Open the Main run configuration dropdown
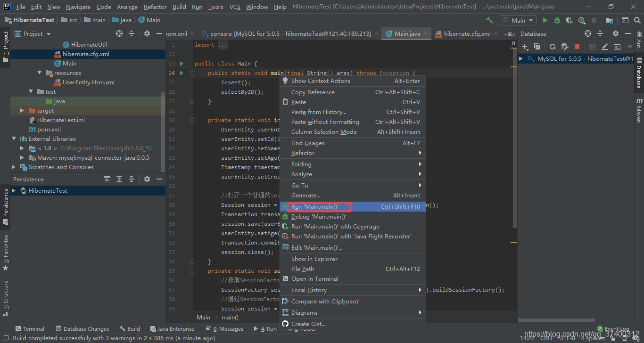 click(518, 20)
